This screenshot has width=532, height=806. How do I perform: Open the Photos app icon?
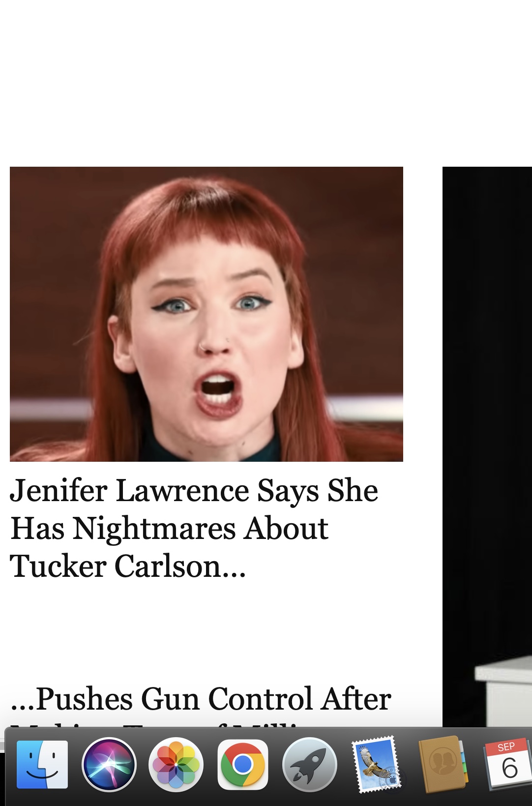(176, 765)
